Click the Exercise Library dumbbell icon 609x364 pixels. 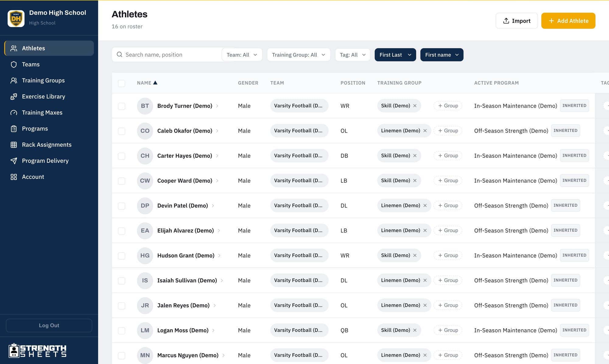14,96
